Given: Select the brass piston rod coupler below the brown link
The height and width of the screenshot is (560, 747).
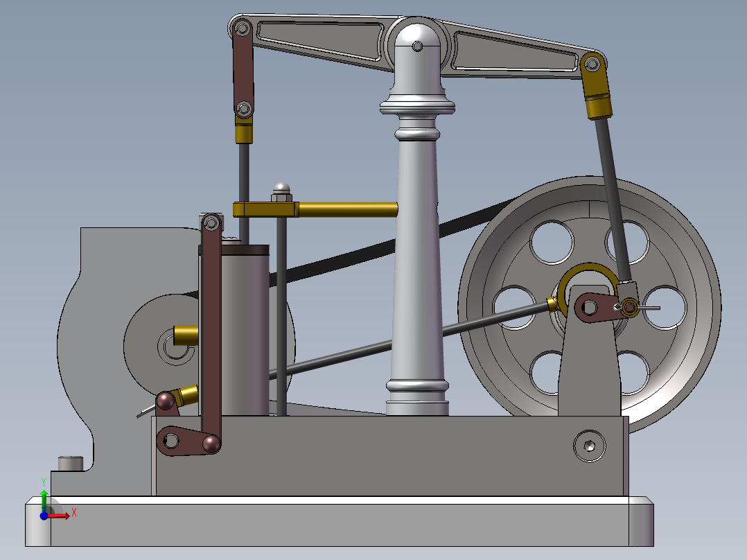Looking at the screenshot, I should pos(244,131).
